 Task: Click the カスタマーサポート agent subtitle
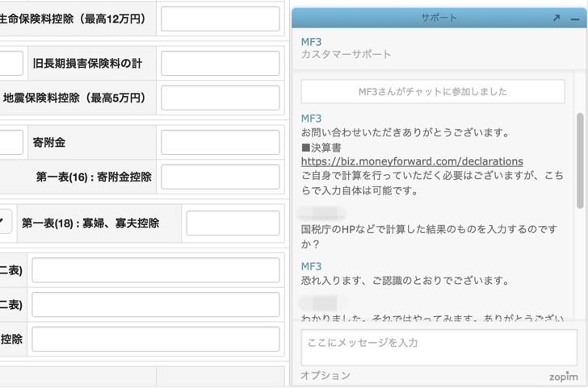coord(346,54)
